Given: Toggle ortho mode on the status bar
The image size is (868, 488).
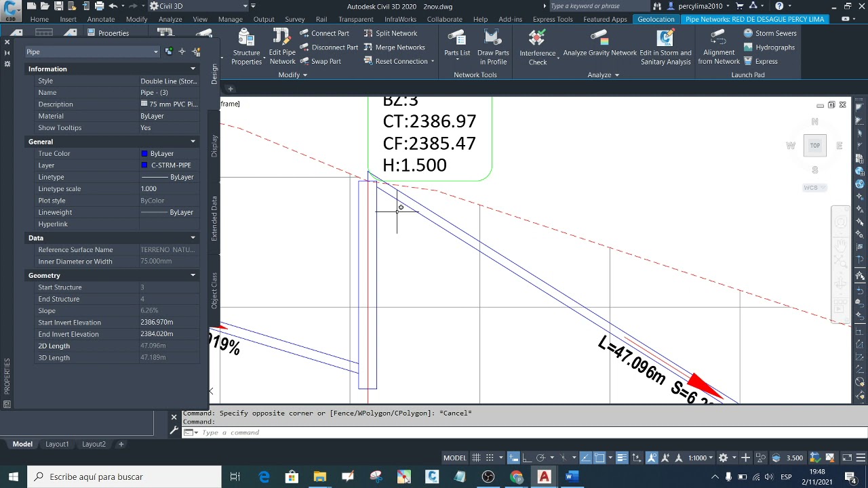Looking at the screenshot, I should click(x=527, y=458).
